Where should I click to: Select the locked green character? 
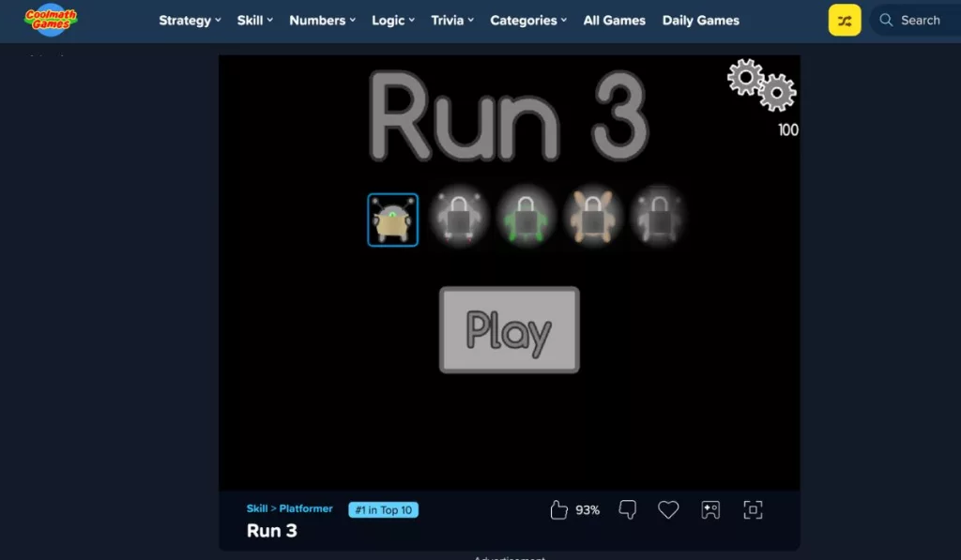(526, 218)
